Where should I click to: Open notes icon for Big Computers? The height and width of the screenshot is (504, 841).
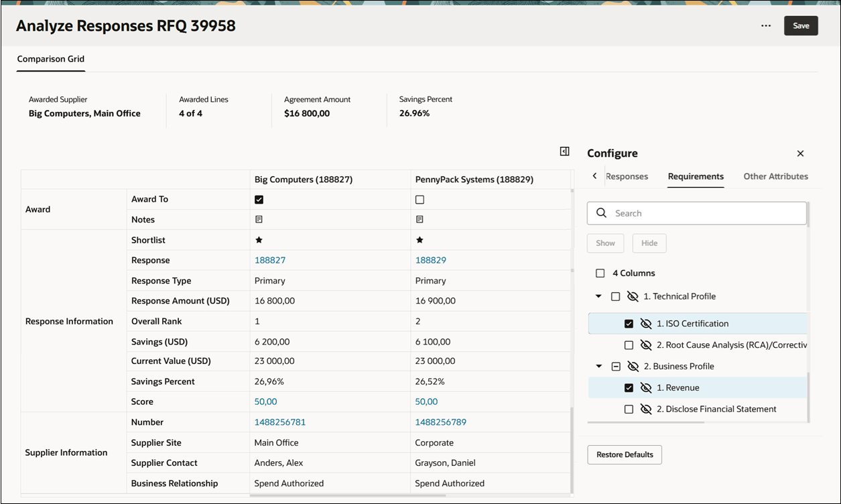(x=259, y=219)
